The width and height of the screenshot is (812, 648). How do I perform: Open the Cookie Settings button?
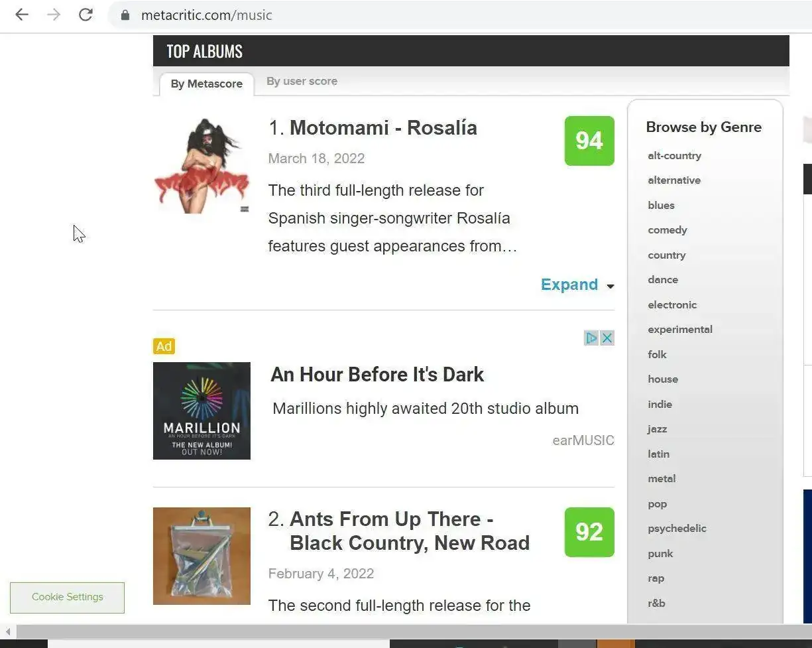tap(67, 598)
